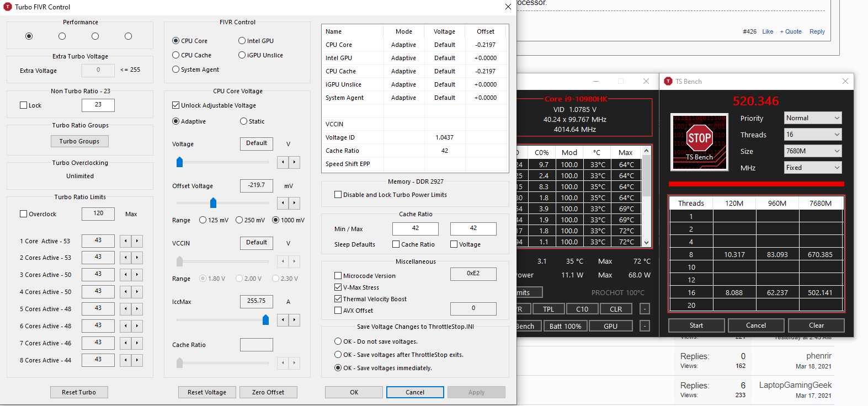Open MHz dropdown in TS Bench
The width and height of the screenshot is (868, 406).
pyautogui.click(x=813, y=168)
